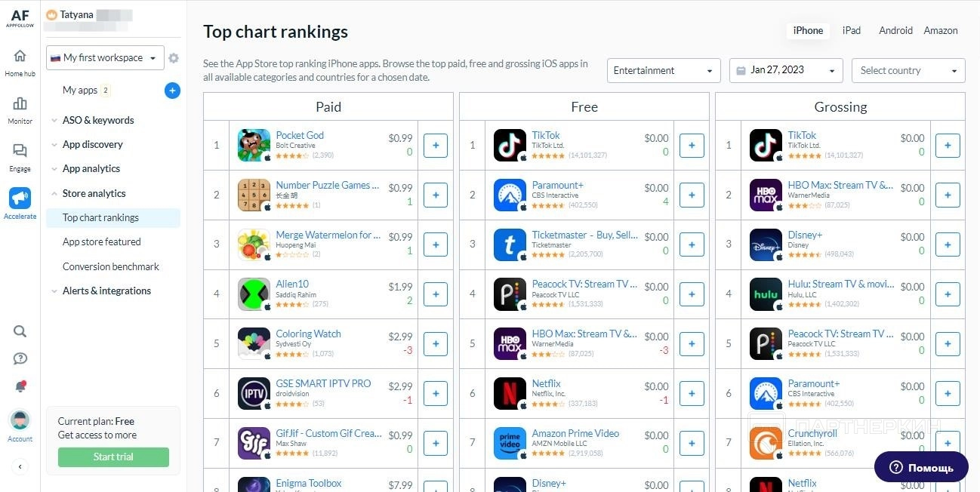Click the search magnifier icon in sidebar
The image size is (980, 492).
click(x=20, y=331)
